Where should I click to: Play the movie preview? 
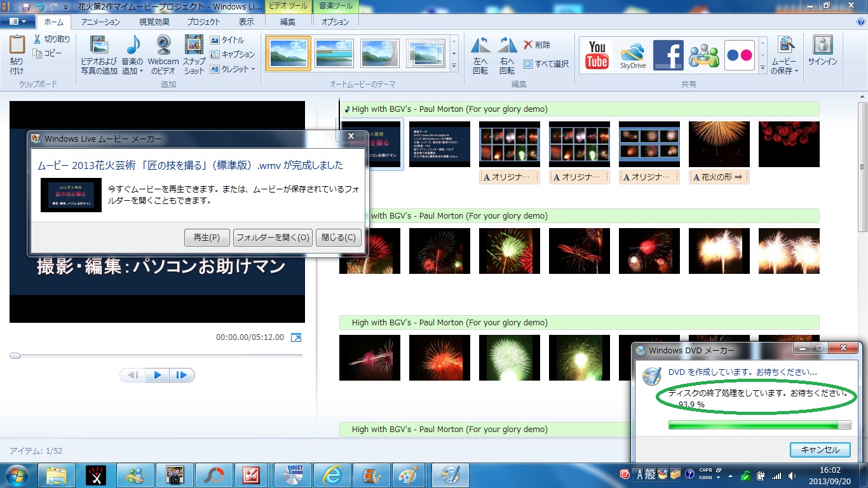pos(157,375)
